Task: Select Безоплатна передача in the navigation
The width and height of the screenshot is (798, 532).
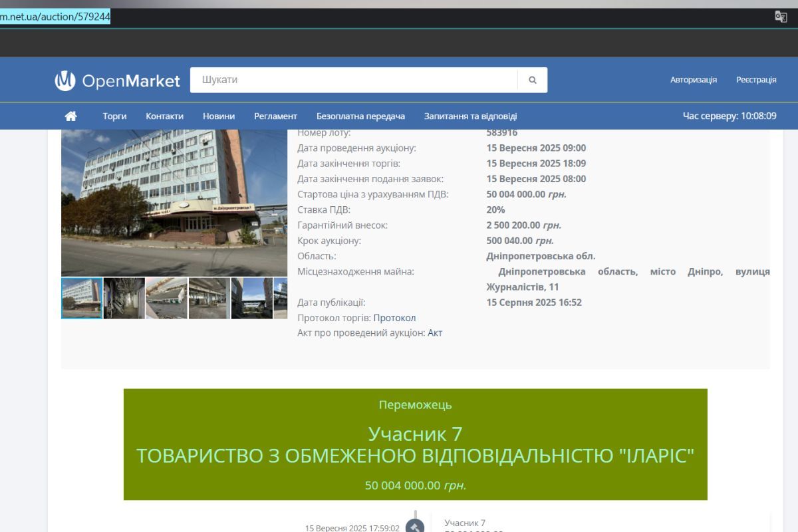Action: 360,116
